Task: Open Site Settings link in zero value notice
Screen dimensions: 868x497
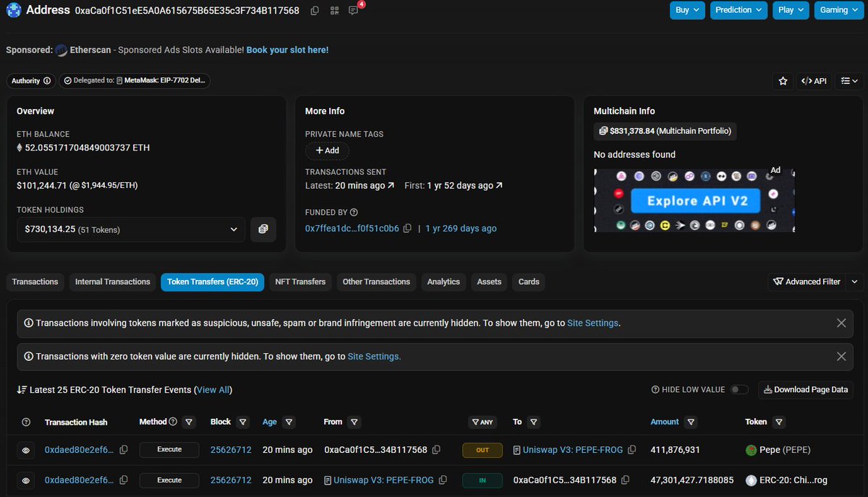Action: [374, 357]
